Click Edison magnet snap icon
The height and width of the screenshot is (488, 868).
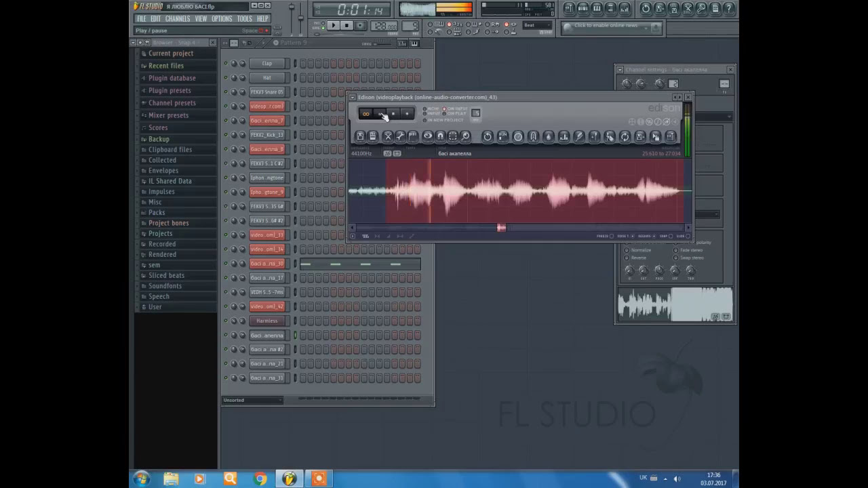(x=440, y=136)
